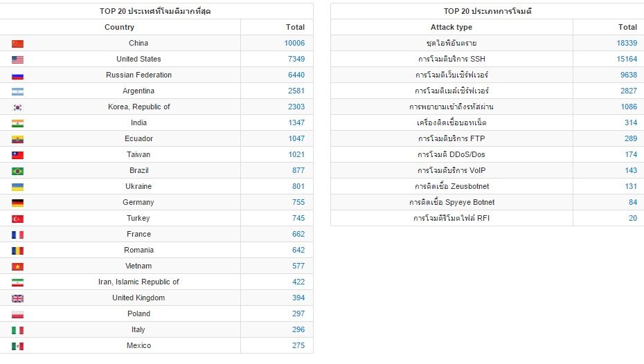Click the Turkey flag icon
The width and height of the screenshot is (644, 364).
click(18, 219)
